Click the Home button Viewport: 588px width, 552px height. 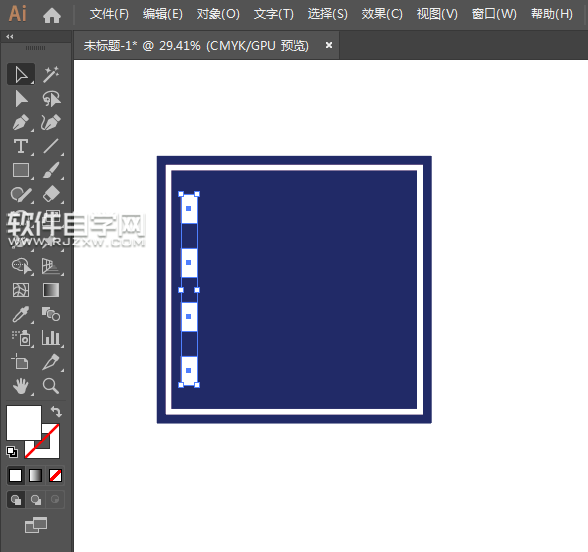(x=52, y=15)
